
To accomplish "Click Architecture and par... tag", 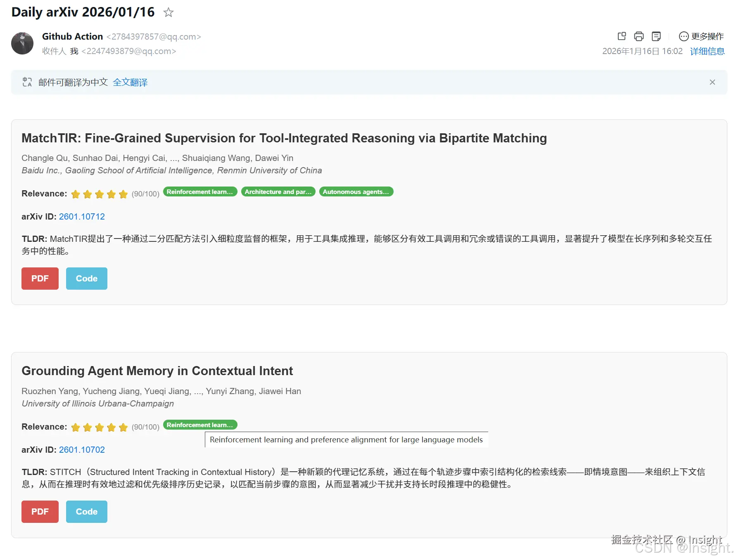I will [278, 192].
